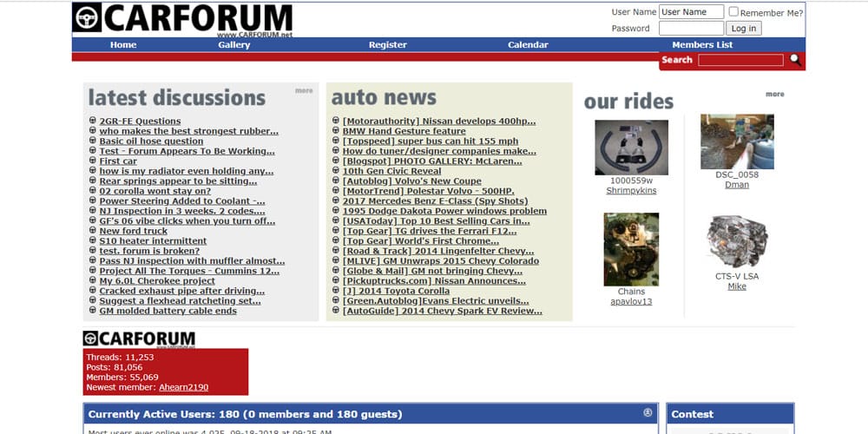Open the Calendar menu item
Viewport: 868px width, 434px height.
click(528, 45)
